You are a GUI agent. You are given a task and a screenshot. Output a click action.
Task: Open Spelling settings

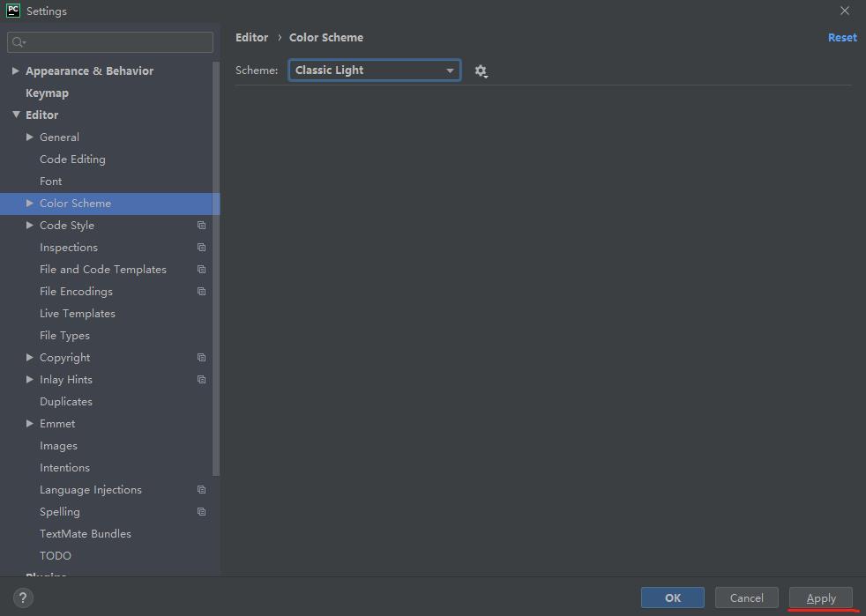click(x=60, y=512)
